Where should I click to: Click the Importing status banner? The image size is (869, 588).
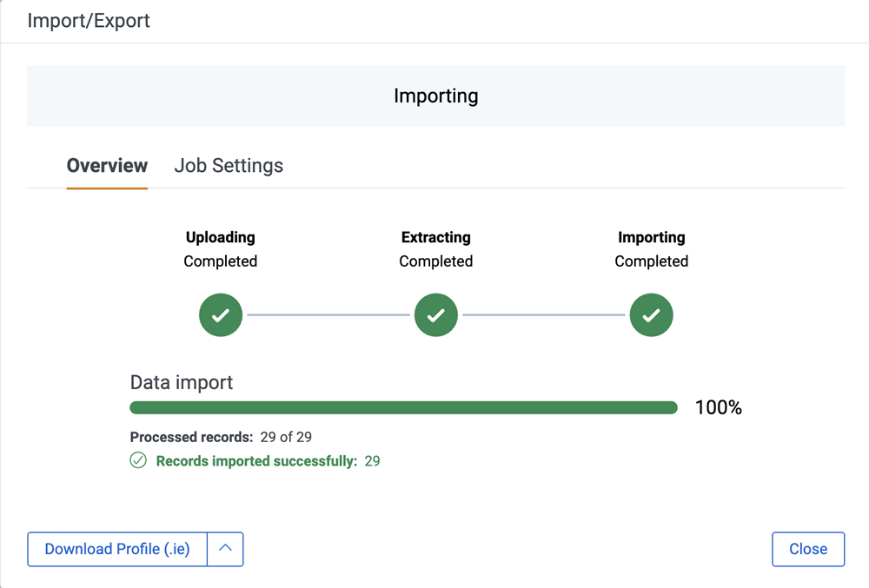click(x=435, y=96)
